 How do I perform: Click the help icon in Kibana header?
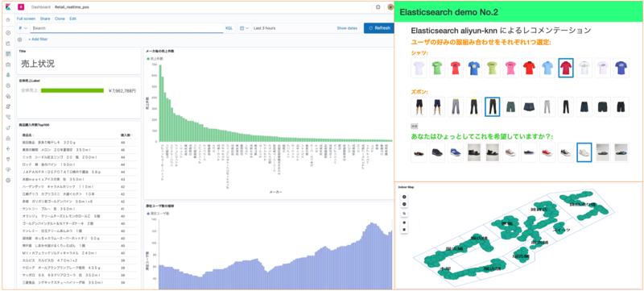coord(378,7)
